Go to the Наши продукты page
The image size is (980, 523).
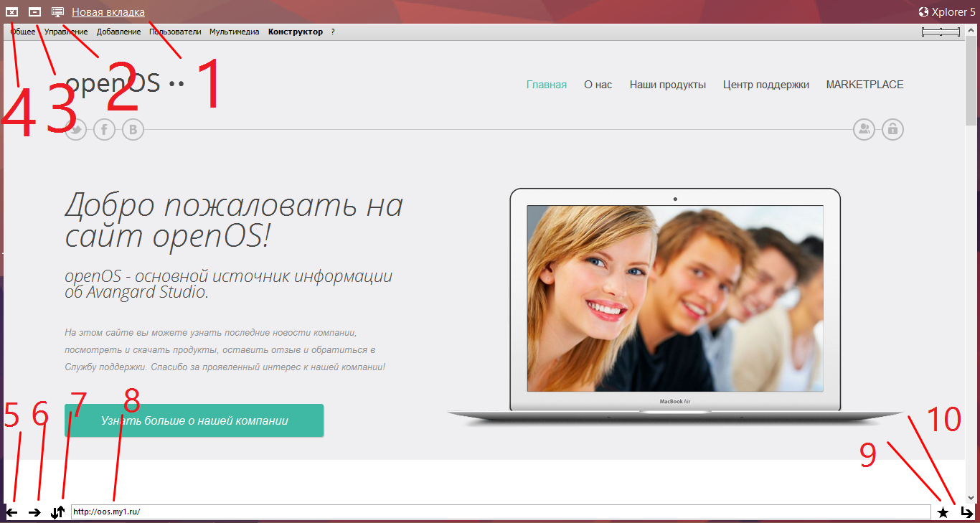[667, 85]
